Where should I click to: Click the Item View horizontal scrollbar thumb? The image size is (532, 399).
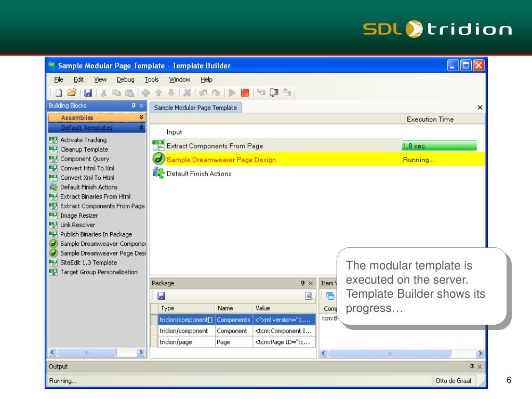pos(390,353)
